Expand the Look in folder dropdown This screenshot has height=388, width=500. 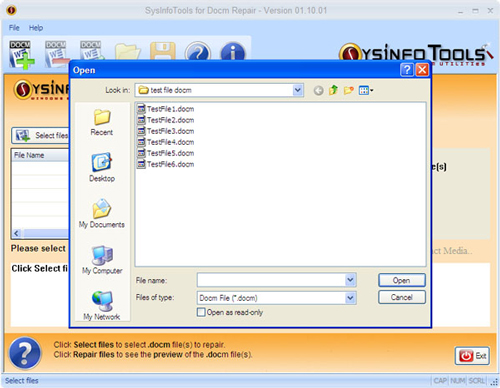tap(298, 90)
